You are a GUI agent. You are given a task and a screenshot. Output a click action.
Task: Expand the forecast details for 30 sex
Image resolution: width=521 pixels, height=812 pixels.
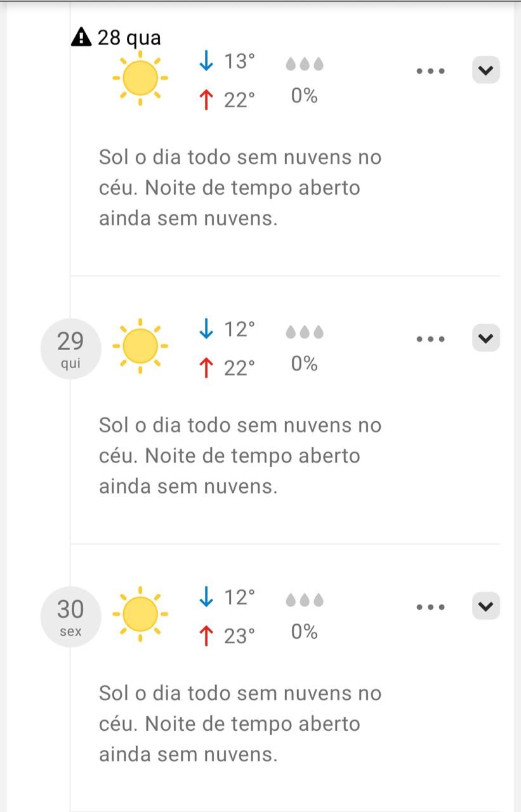pyautogui.click(x=485, y=606)
